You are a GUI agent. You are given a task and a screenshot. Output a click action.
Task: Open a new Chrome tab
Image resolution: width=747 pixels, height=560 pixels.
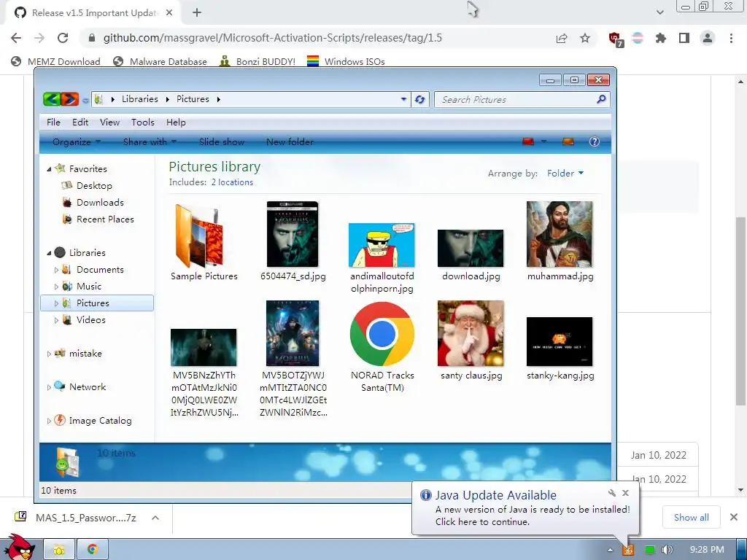pyautogui.click(x=197, y=13)
